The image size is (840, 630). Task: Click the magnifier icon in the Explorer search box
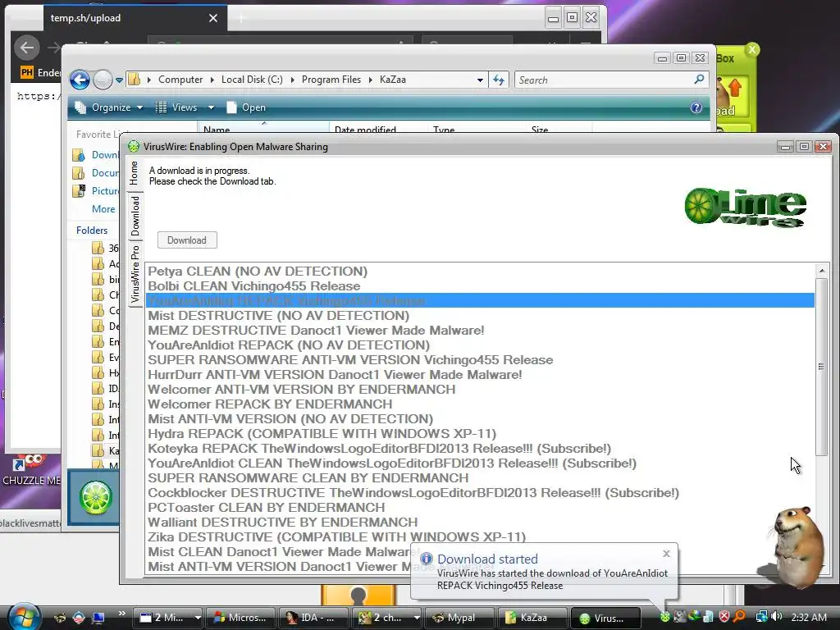coord(699,80)
